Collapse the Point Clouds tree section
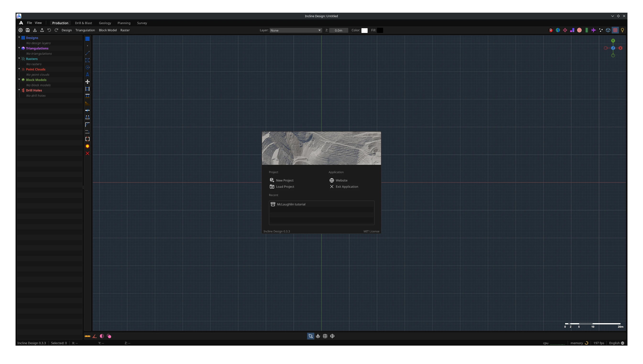Screen dimensions: 643x364 click(x=19, y=69)
